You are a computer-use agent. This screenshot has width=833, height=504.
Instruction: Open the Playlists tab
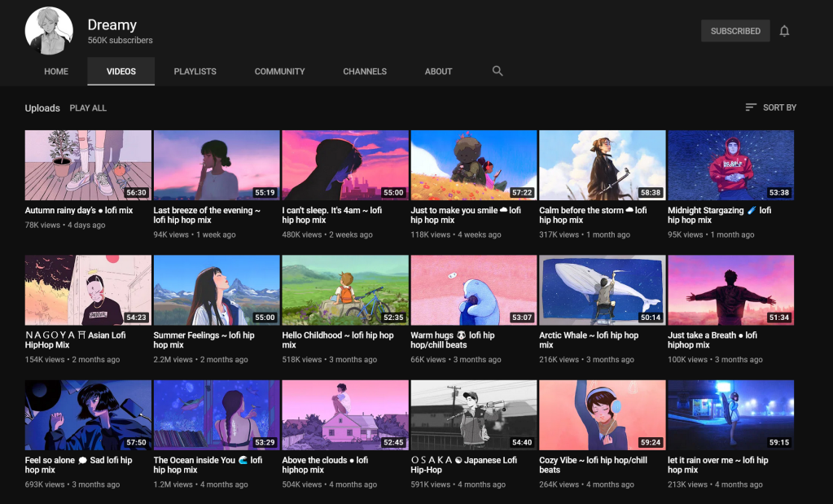[x=195, y=72]
